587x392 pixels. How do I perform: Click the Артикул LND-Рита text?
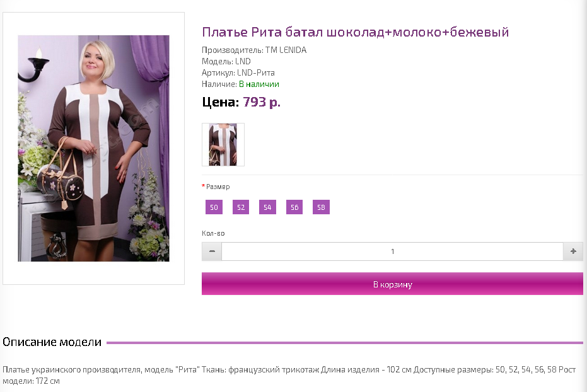pyautogui.click(x=238, y=72)
